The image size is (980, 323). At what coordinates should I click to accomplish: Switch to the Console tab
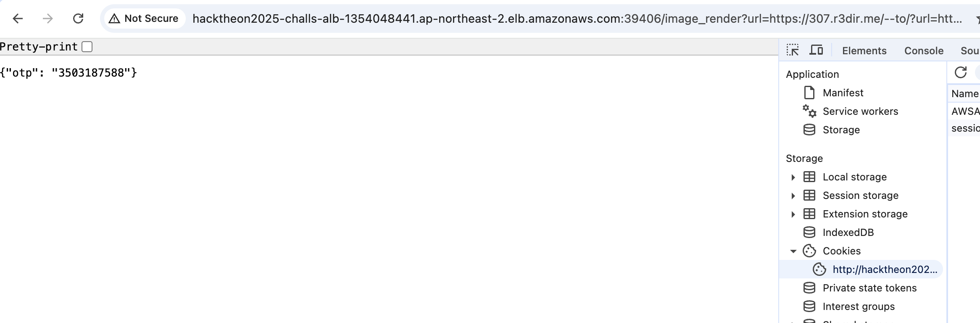(x=924, y=50)
